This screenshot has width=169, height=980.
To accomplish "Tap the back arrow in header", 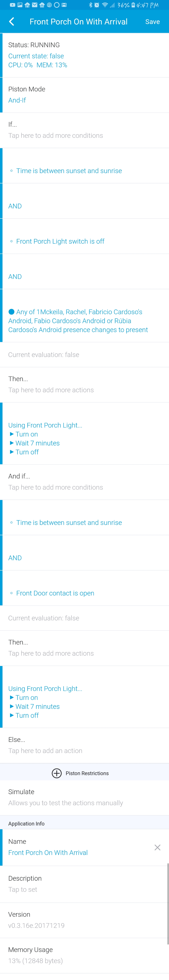I will click(x=11, y=22).
